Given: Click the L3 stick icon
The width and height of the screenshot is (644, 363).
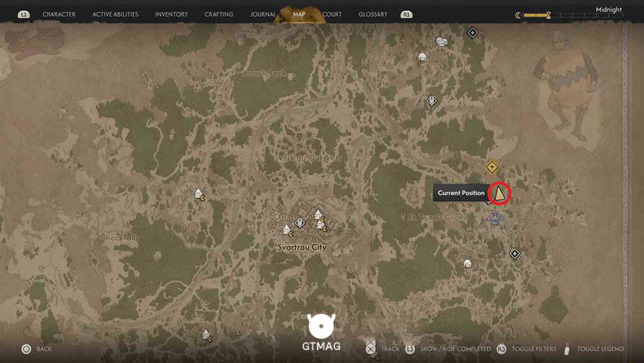Looking at the screenshot, I should [410, 349].
